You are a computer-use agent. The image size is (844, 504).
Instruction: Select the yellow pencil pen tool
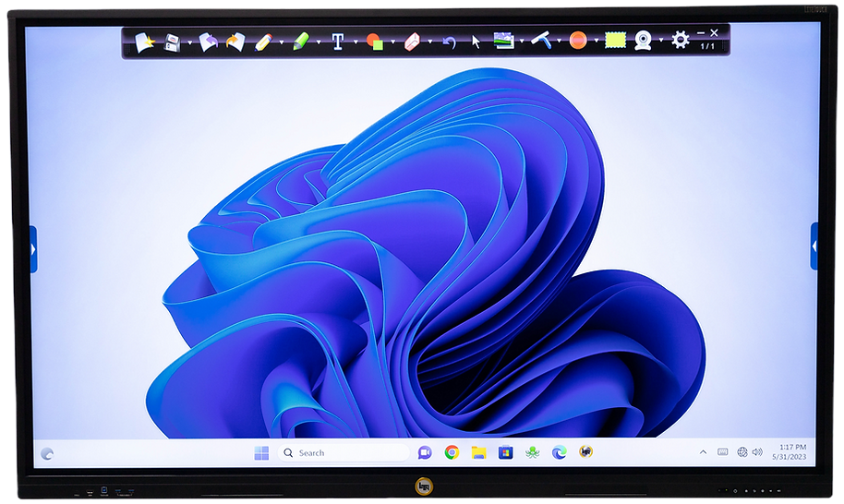pos(263,42)
